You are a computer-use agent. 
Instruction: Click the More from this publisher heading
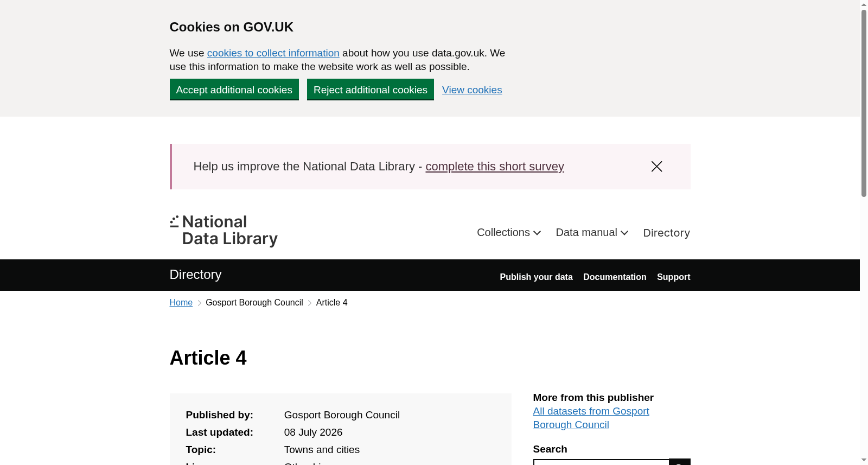tap(593, 398)
